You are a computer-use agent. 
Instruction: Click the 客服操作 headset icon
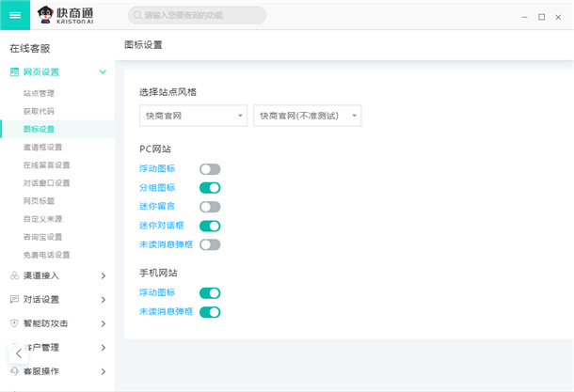(x=14, y=371)
